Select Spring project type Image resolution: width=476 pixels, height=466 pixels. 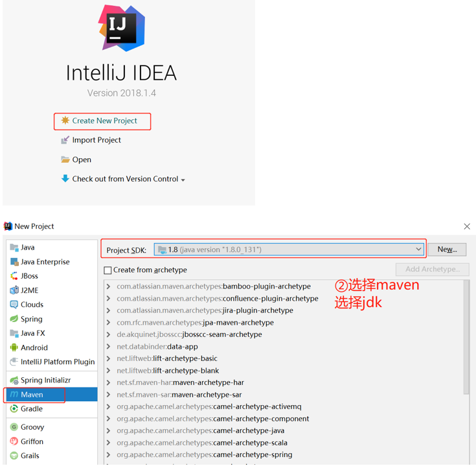coord(52,319)
